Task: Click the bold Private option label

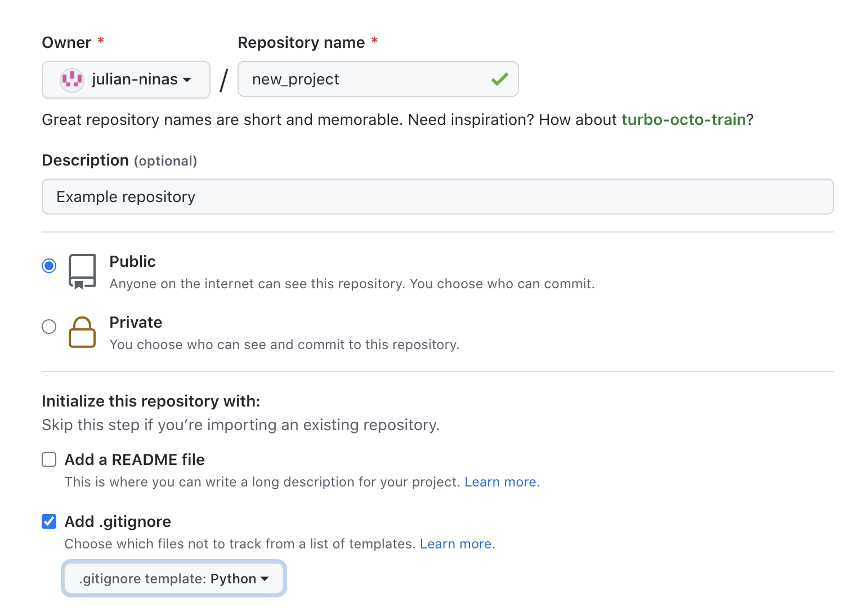Action: tap(136, 323)
